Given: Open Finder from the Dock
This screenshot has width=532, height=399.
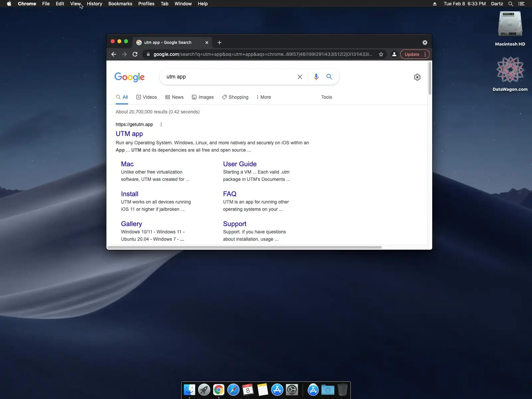Looking at the screenshot, I should click(190, 390).
